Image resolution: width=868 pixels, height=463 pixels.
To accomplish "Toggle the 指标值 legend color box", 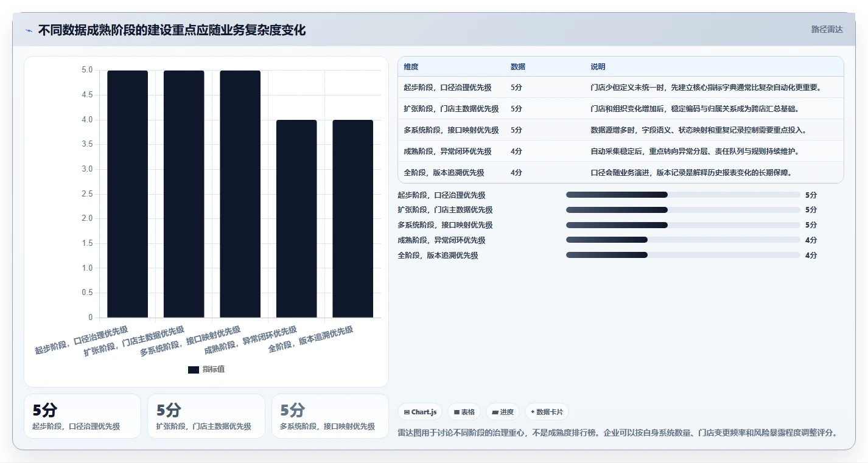I will point(194,370).
